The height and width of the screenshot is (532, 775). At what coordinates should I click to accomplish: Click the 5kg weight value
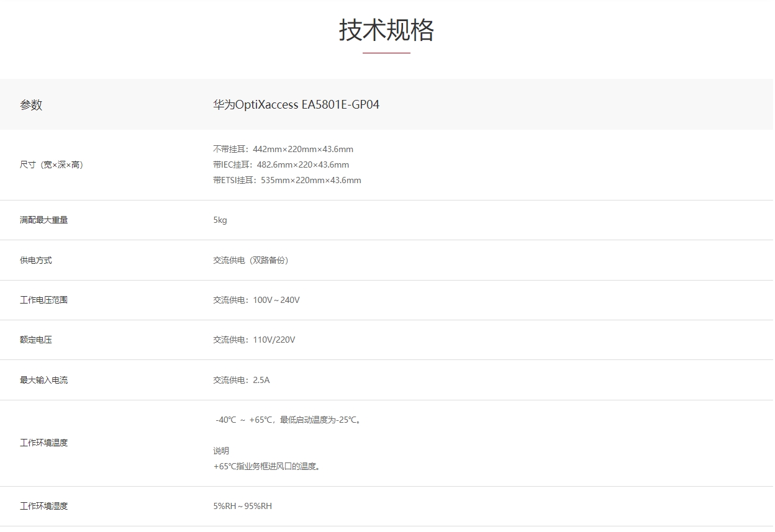[220, 220]
